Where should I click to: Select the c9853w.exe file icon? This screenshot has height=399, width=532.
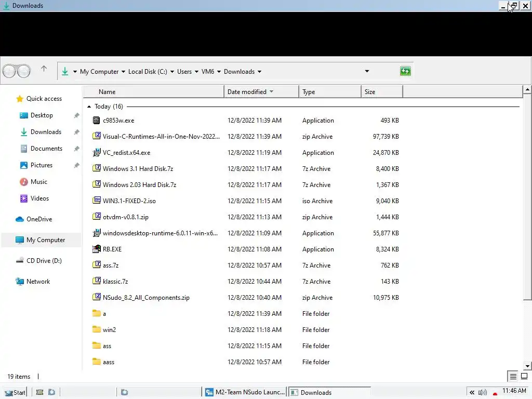(x=96, y=120)
